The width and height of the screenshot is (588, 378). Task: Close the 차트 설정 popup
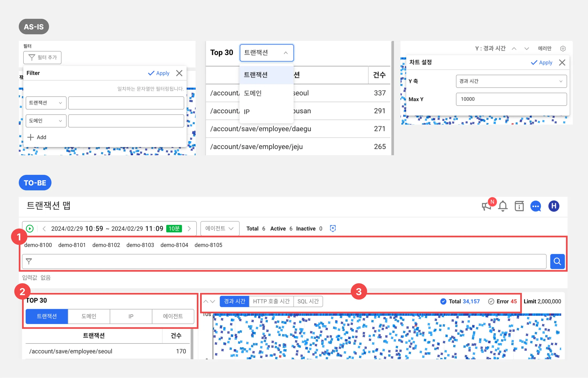(562, 62)
